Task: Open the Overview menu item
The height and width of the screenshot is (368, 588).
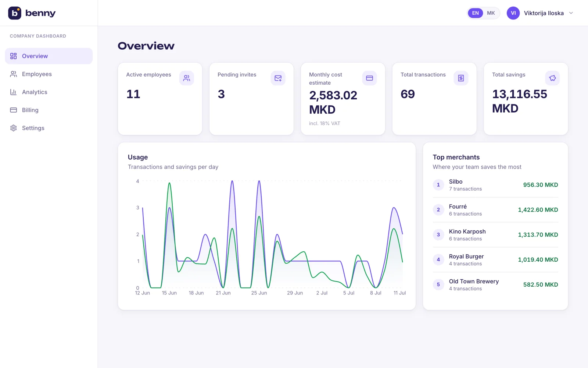Action: click(49, 56)
